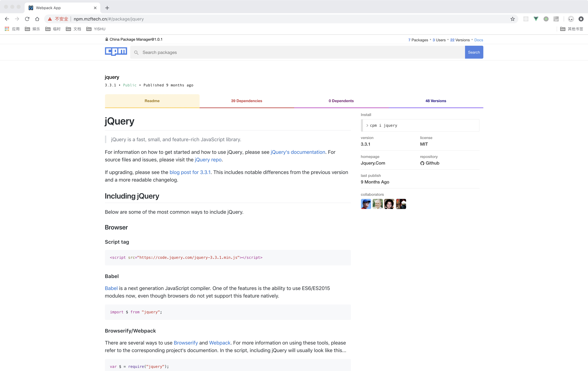Select the third collaborator avatar with glasses

(x=389, y=204)
